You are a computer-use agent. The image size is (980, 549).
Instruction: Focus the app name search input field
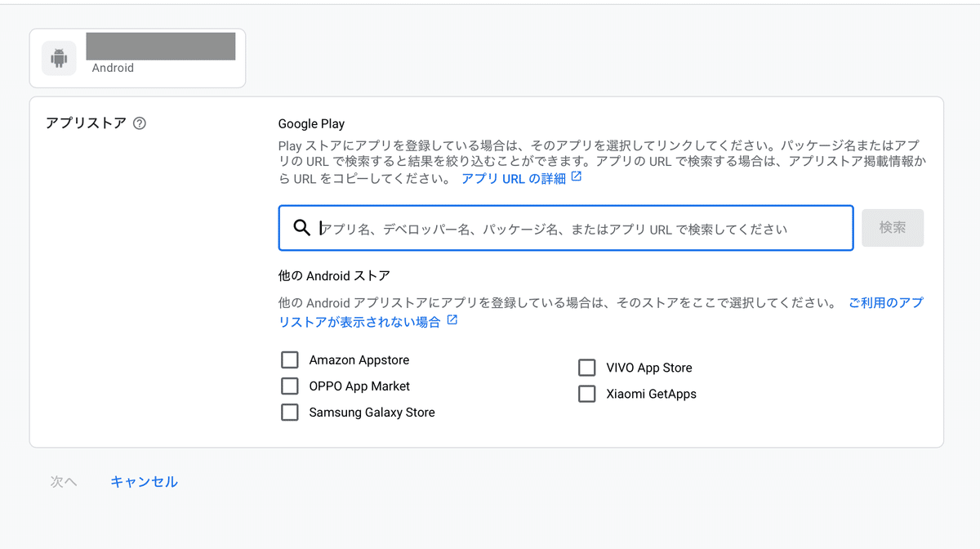[566, 228]
